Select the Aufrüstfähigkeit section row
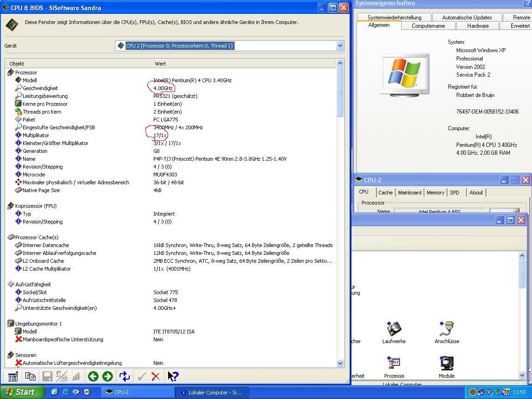 (170, 284)
